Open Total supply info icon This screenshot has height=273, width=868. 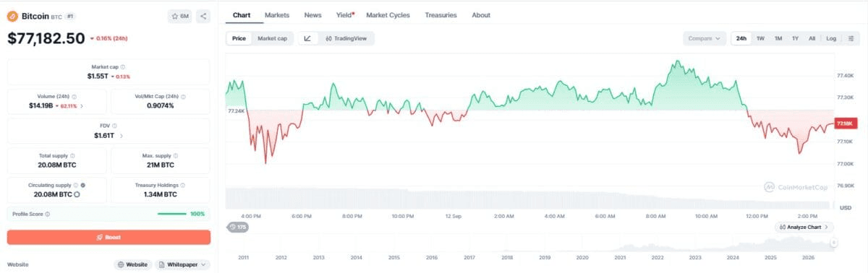click(73, 156)
